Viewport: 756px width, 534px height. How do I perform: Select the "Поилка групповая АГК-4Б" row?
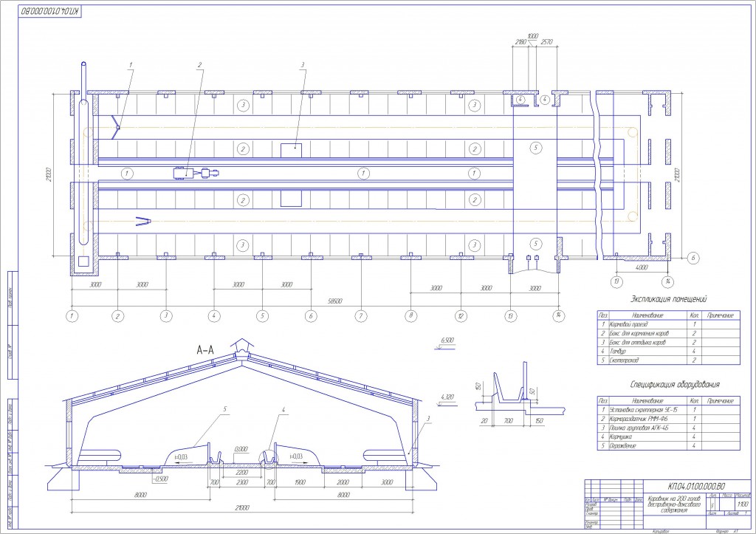coord(668,428)
